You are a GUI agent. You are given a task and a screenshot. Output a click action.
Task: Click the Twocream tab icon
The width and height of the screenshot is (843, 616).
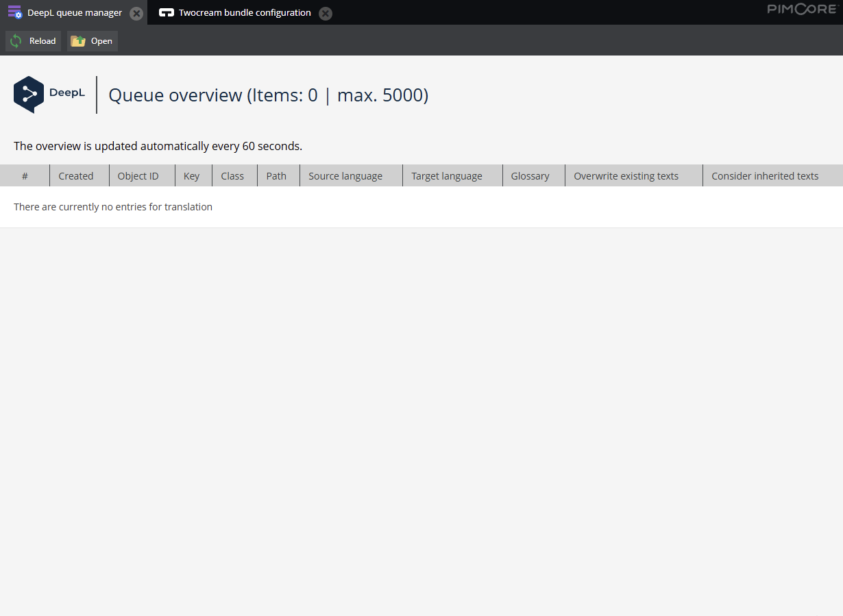point(166,12)
